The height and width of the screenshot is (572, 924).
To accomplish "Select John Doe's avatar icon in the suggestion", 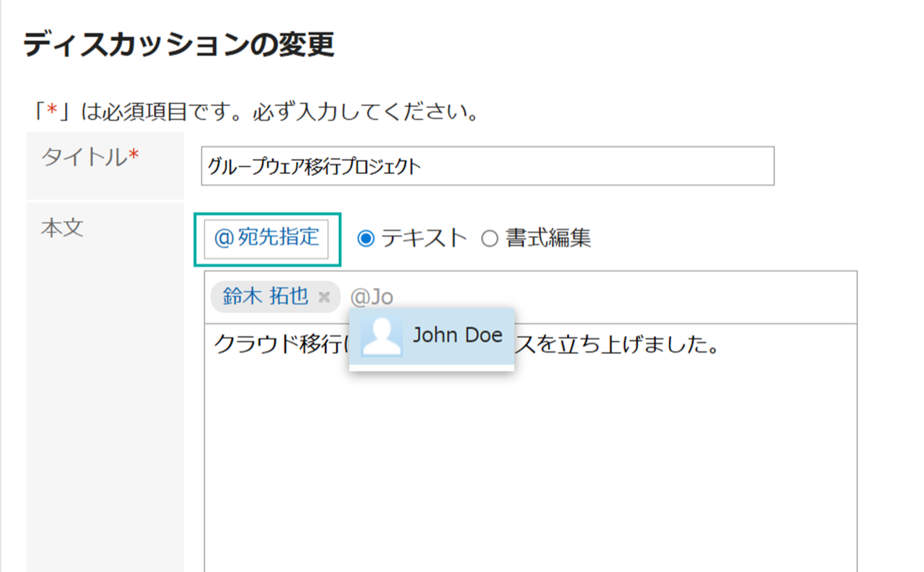I will pyautogui.click(x=382, y=336).
